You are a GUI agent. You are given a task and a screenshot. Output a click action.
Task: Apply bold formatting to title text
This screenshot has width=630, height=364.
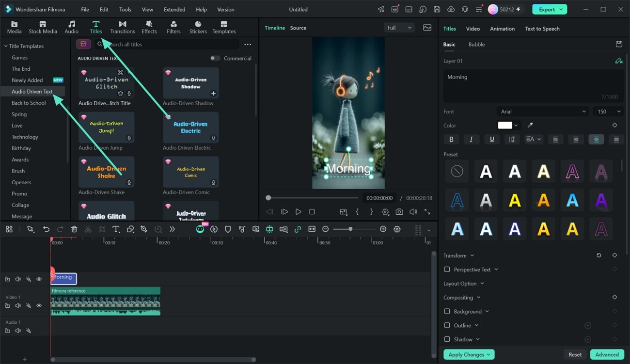(451, 139)
